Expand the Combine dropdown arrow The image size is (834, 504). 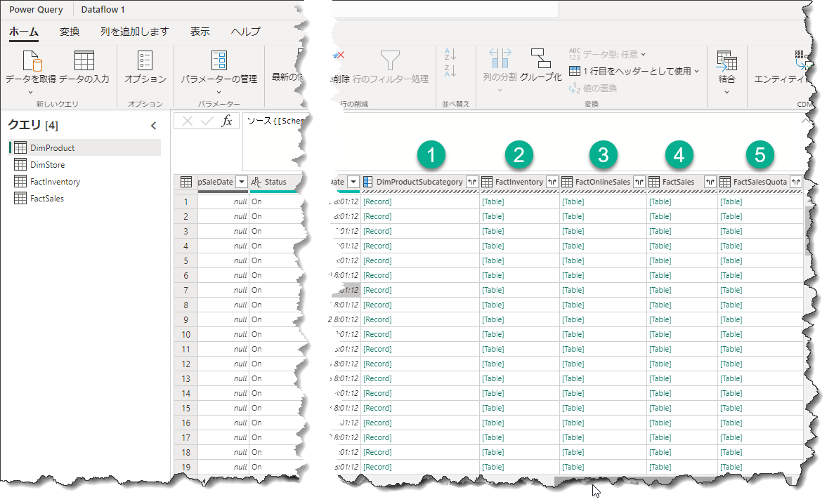click(727, 93)
